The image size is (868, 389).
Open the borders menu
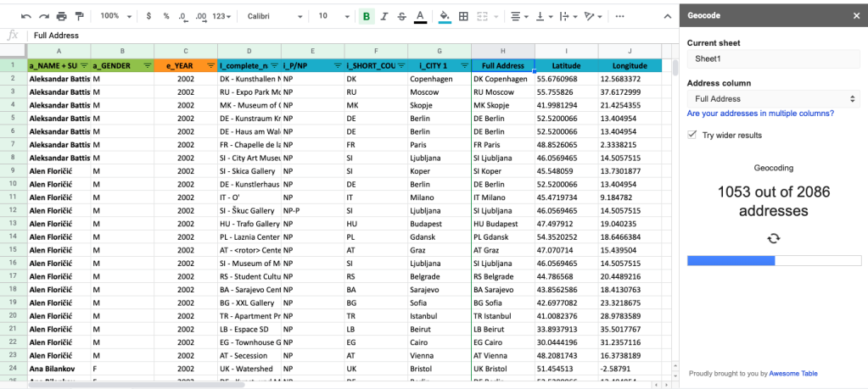click(464, 17)
